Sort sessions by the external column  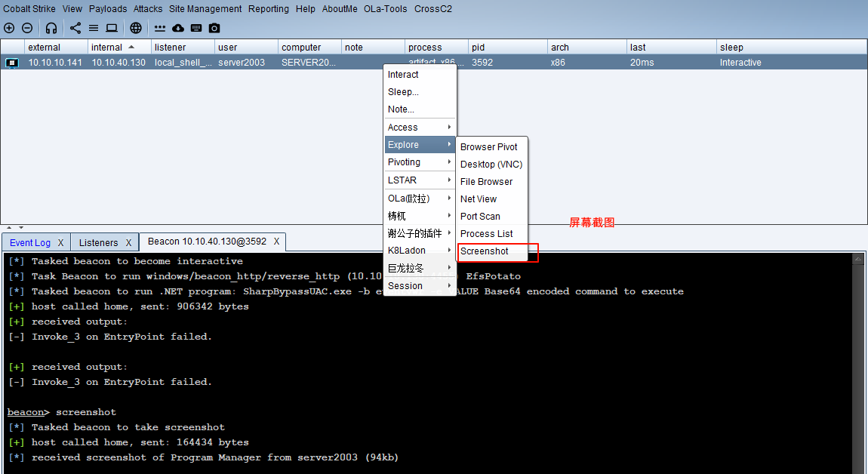[x=56, y=47]
